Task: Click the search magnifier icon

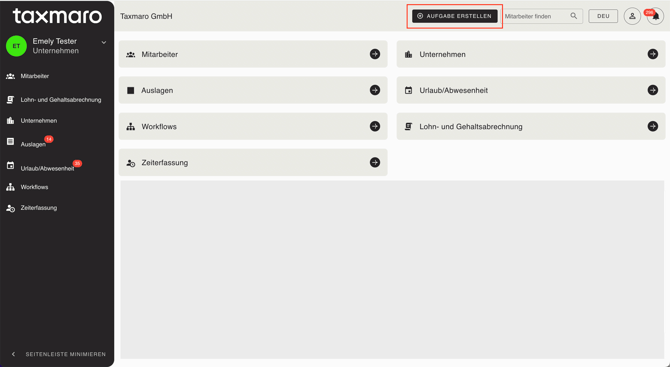Action: click(574, 16)
